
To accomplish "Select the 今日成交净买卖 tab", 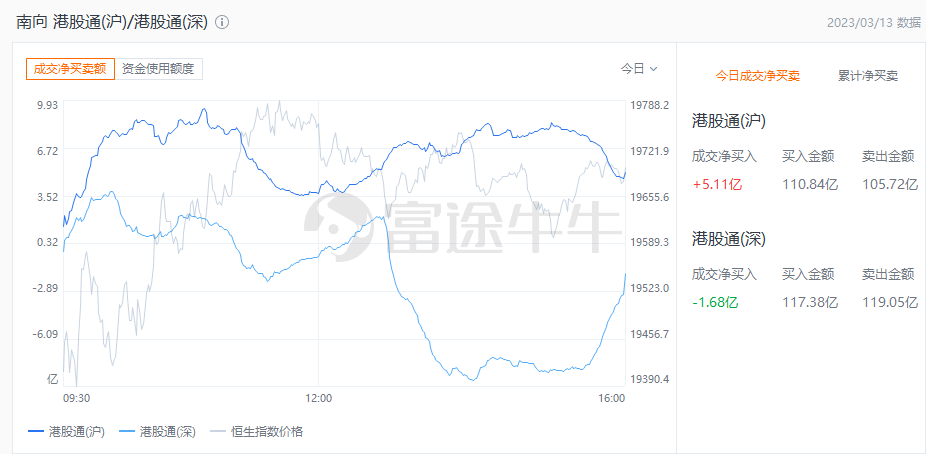I will coord(757,76).
